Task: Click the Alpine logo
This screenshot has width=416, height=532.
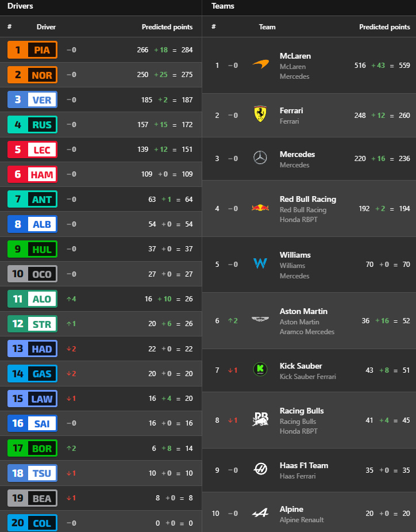Action: [260, 512]
